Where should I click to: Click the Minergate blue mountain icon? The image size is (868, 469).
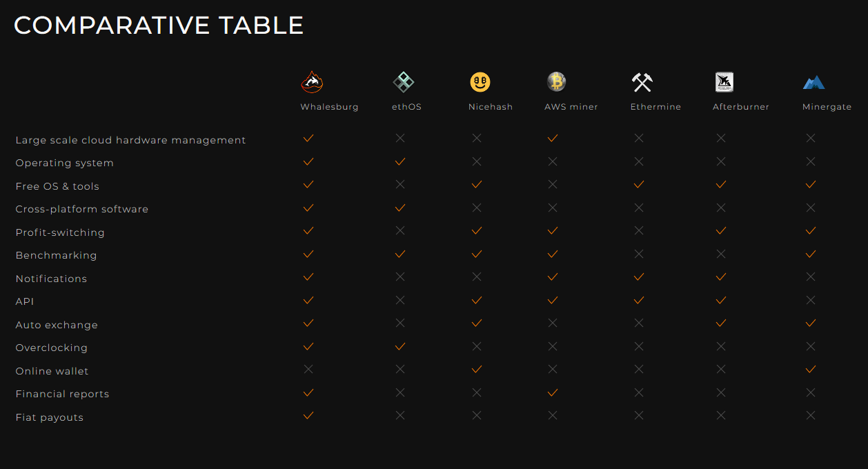tap(813, 83)
